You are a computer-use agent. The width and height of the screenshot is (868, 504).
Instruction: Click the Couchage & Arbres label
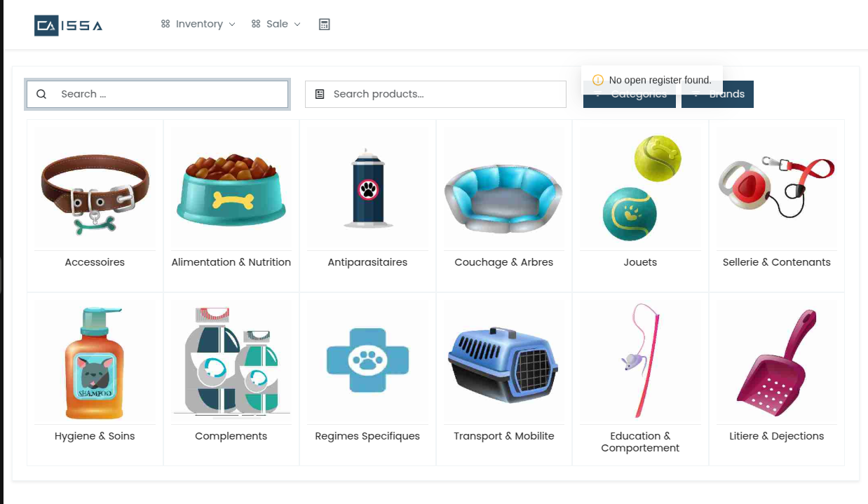click(x=504, y=262)
